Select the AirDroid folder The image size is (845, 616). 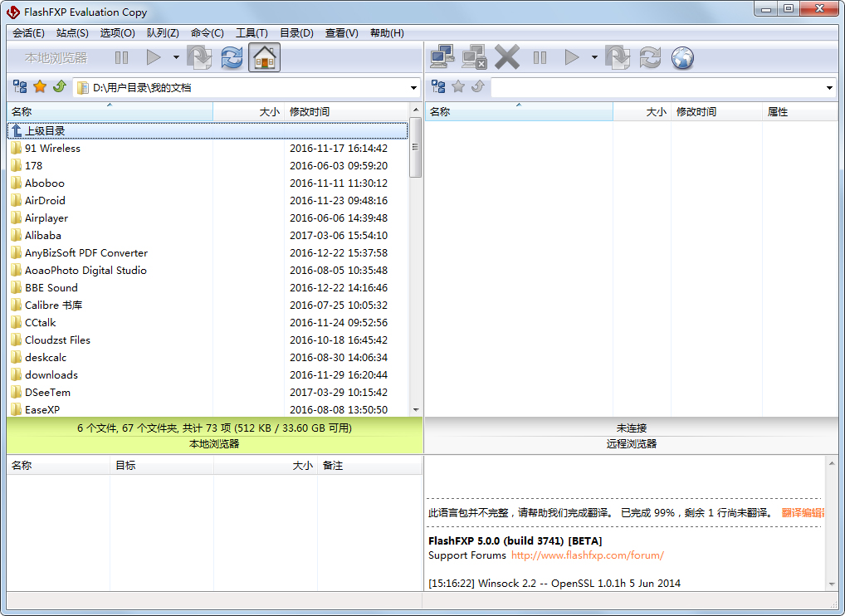[x=45, y=200]
